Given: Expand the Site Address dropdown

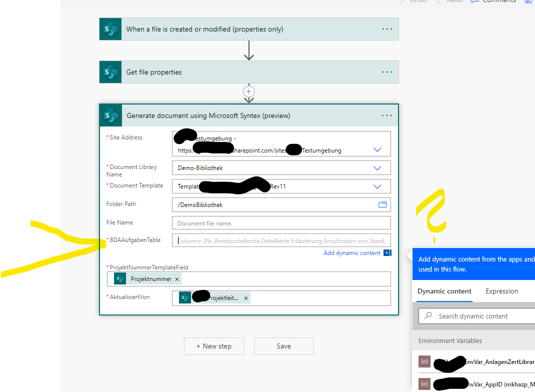Looking at the screenshot, I should pyautogui.click(x=377, y=150).
